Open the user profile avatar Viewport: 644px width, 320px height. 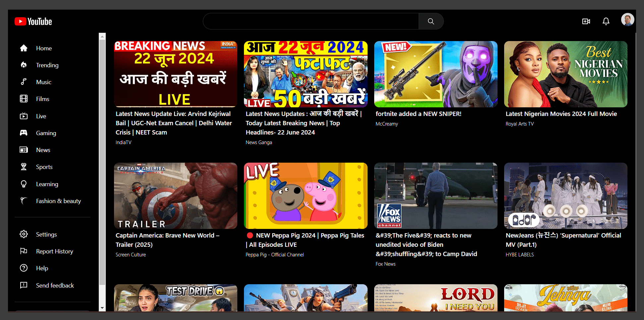[627, 20]
